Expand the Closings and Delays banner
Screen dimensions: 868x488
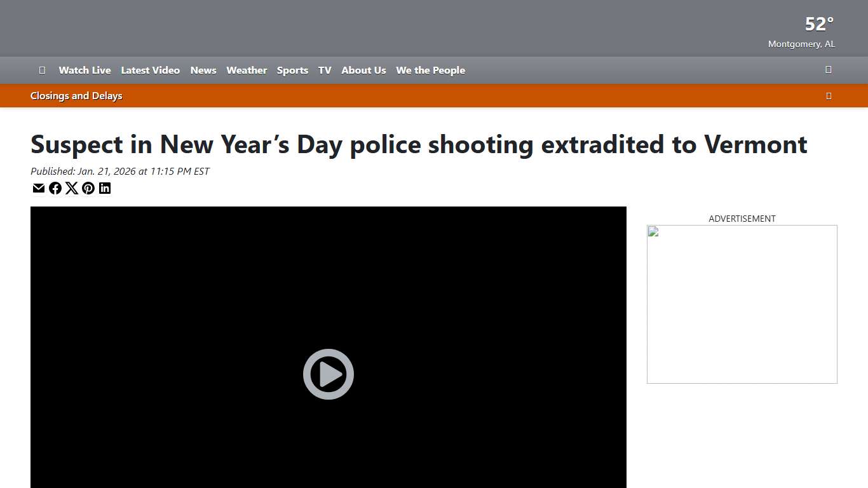(x=829, y=95)
